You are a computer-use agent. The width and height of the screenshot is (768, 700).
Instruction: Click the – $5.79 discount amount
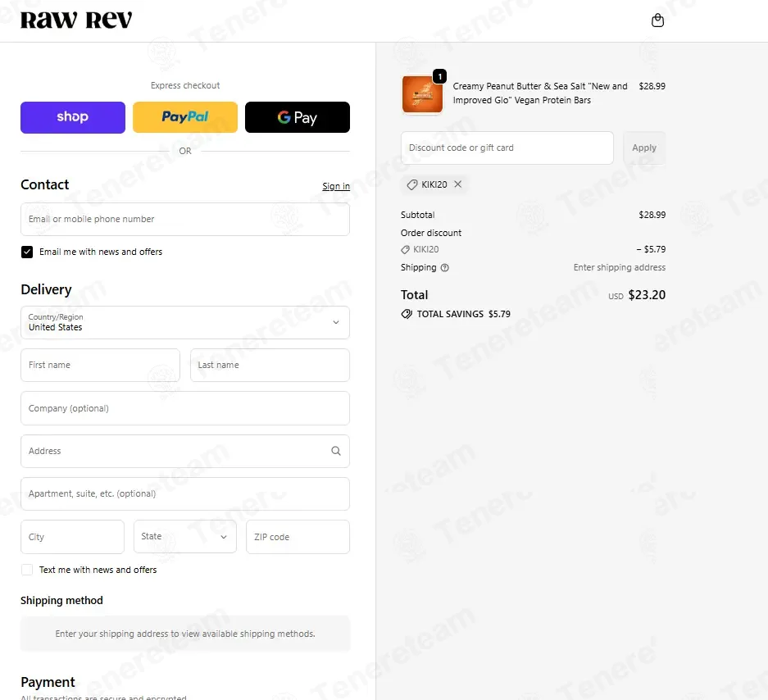[x=651, y=249]
